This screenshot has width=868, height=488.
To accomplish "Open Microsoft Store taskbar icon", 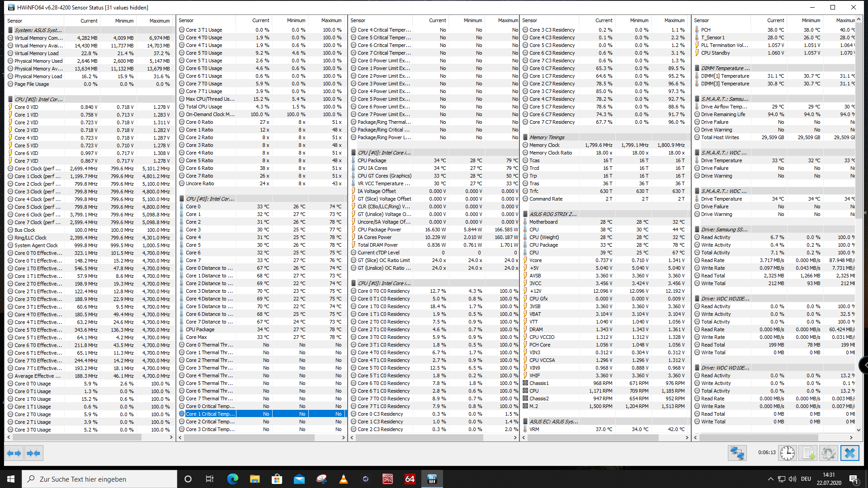I will click(x=277, y=479).
